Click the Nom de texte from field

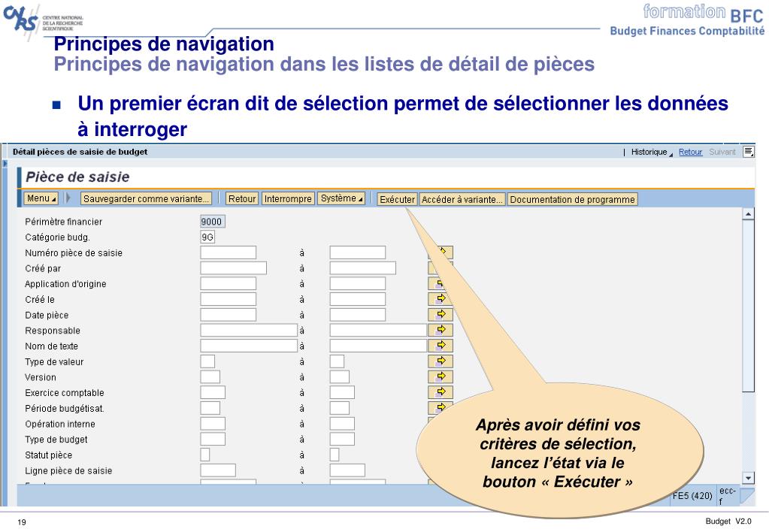[x=249, y=346]
